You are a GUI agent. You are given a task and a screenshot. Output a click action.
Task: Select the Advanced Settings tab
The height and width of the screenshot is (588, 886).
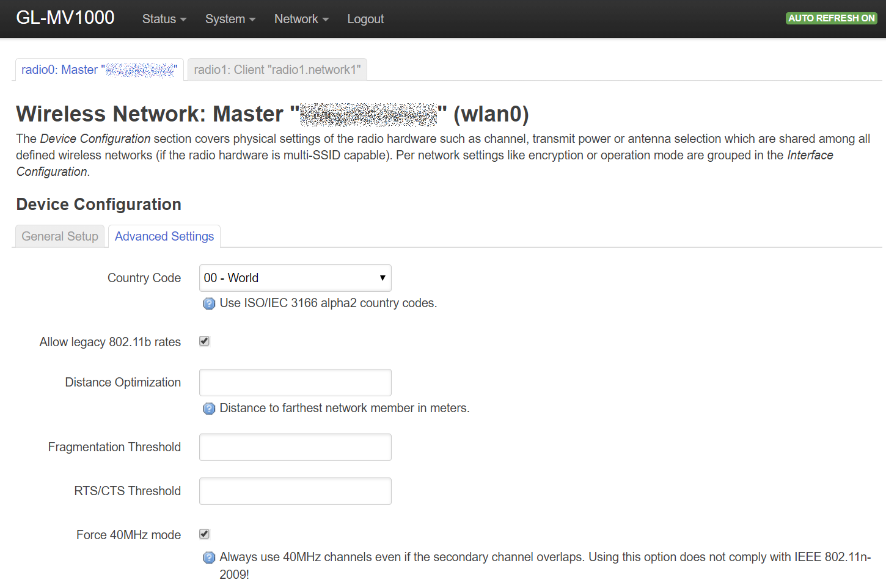(164, 236)
